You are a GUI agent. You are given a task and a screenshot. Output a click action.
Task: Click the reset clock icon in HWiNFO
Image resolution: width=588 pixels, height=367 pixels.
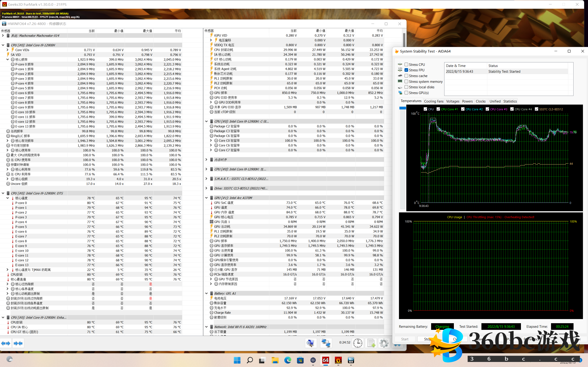(x=358, y=343)
